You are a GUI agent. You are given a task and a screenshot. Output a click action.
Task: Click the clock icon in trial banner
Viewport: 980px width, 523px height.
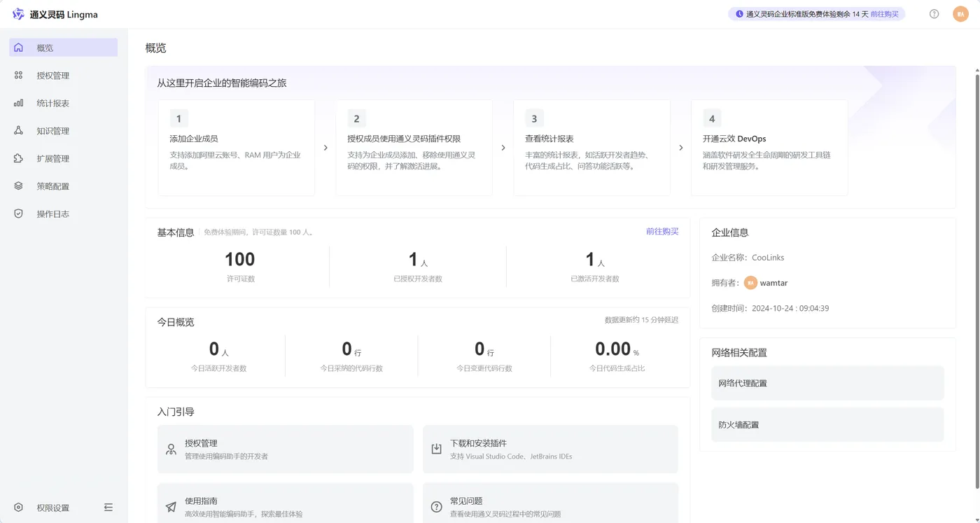739,14
